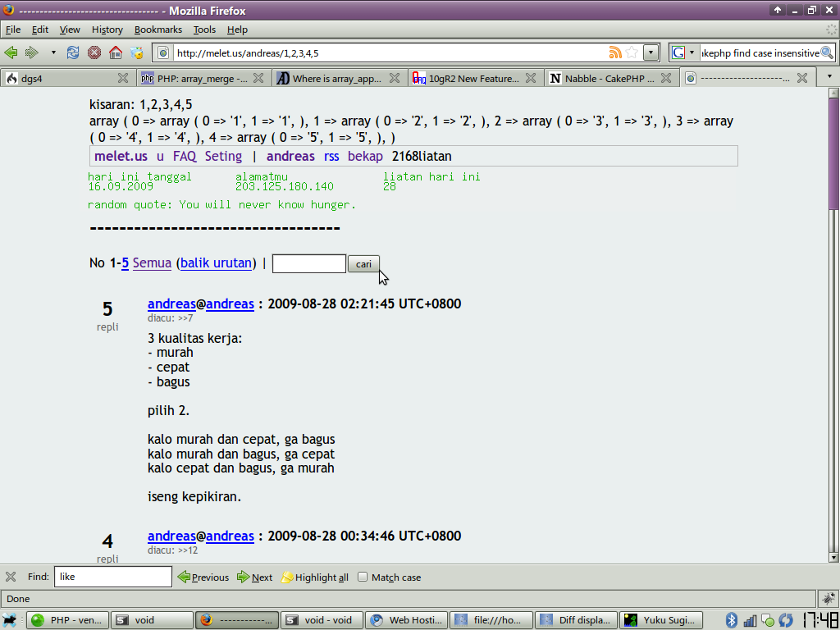Open the list all tabs dropdown
This screenshot has height=630, width=840.
tap(829, 76)
